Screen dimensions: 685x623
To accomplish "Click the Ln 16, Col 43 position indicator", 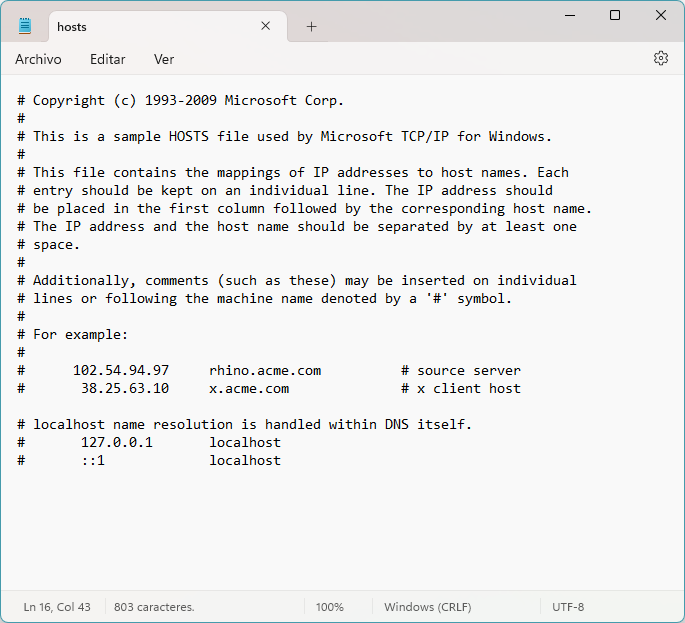I will click(57, 607).
